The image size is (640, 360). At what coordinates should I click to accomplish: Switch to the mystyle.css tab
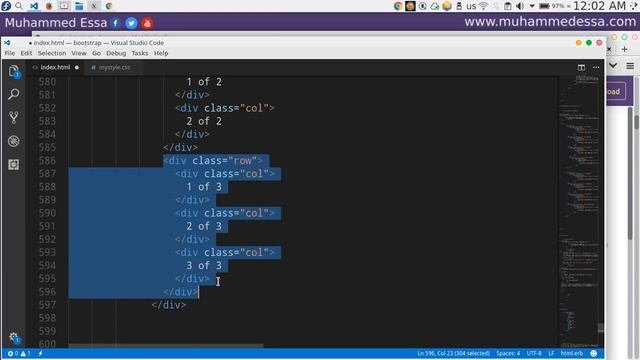tap(114, 67)
